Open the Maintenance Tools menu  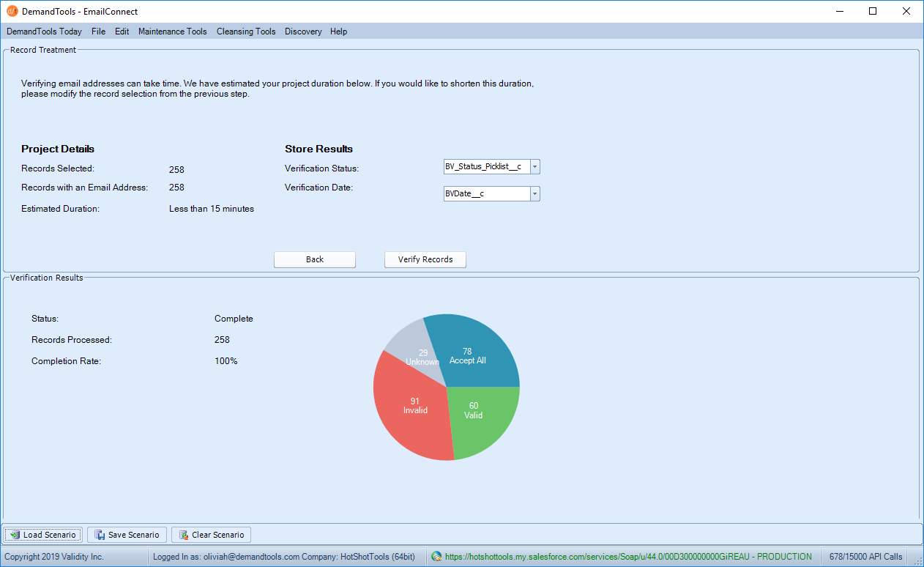(x=173, y=31)
